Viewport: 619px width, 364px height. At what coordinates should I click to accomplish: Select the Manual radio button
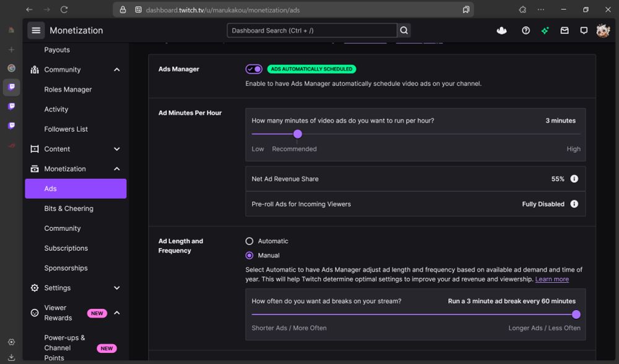tap(249, 256)
